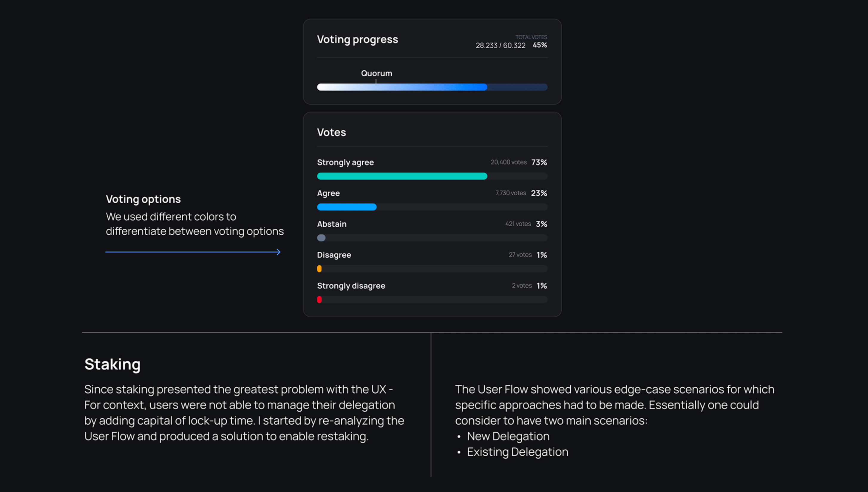Click the Existing Delegation bullet item
The image size is (868, 492).
point(517,452)
